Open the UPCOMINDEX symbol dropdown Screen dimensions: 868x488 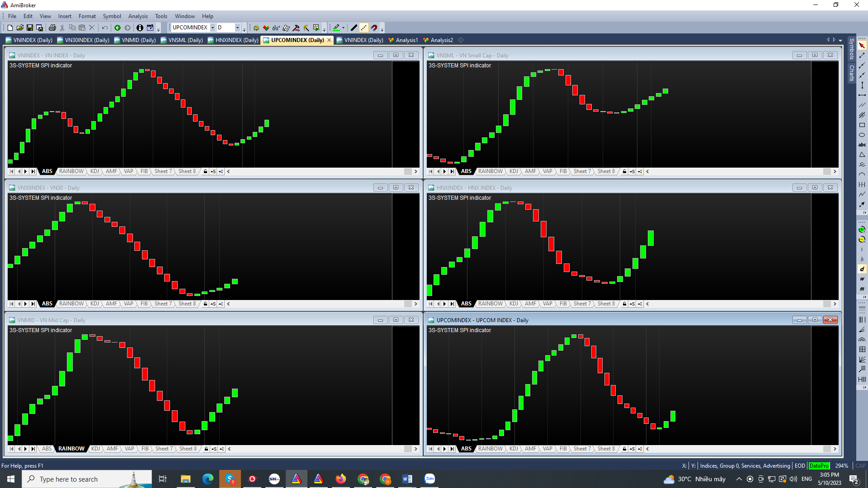coord(212,28)
